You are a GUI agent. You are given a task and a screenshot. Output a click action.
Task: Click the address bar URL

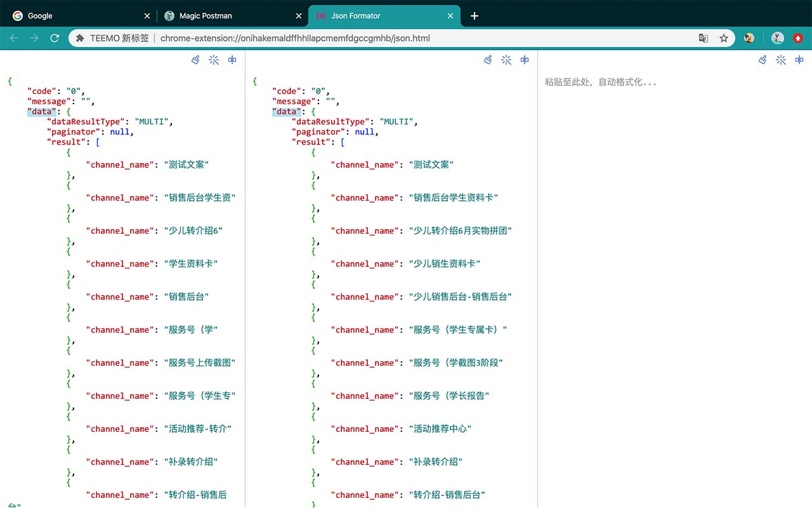coord(295,38)
